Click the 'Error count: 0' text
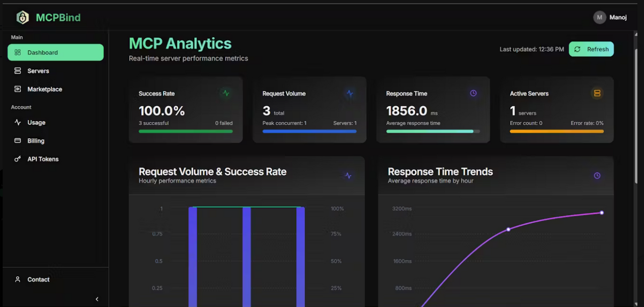Image resolution: width=644 pixels, height=307 pixels. click(526, 123)
